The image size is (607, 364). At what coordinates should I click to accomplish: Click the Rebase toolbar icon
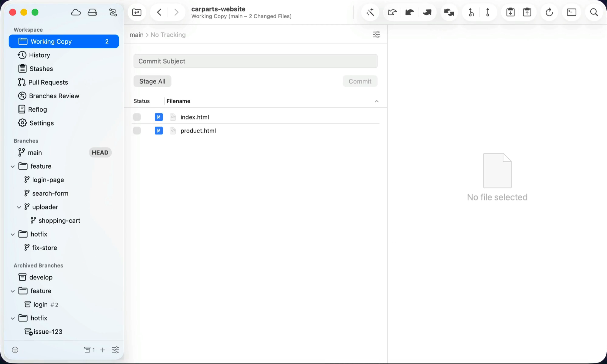488,12
